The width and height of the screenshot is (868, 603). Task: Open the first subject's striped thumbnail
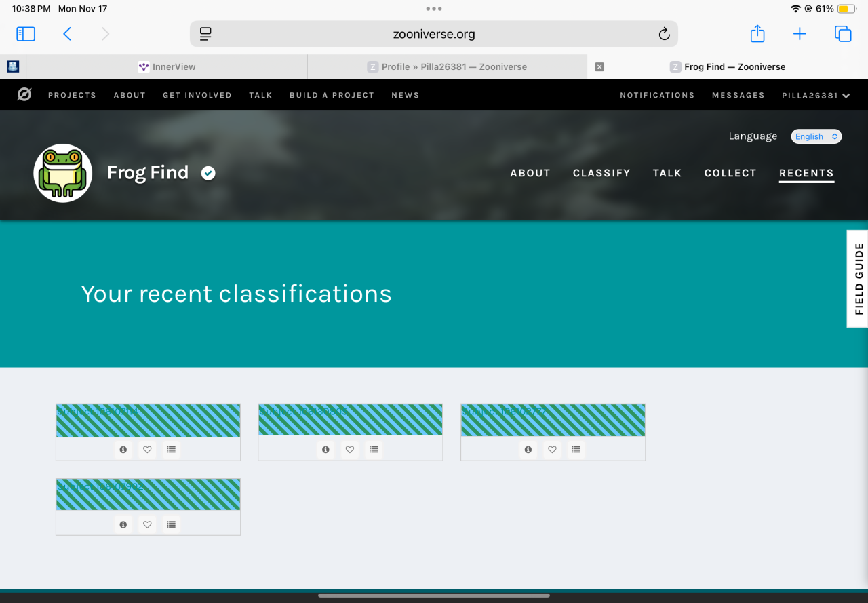[148, 421]
